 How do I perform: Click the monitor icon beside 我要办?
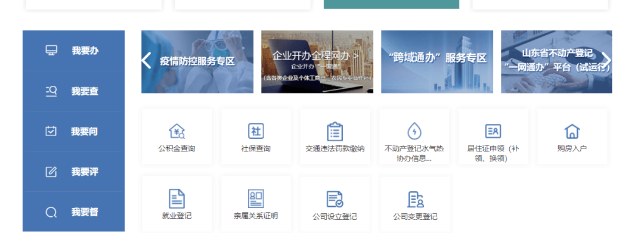pos(51,51)
